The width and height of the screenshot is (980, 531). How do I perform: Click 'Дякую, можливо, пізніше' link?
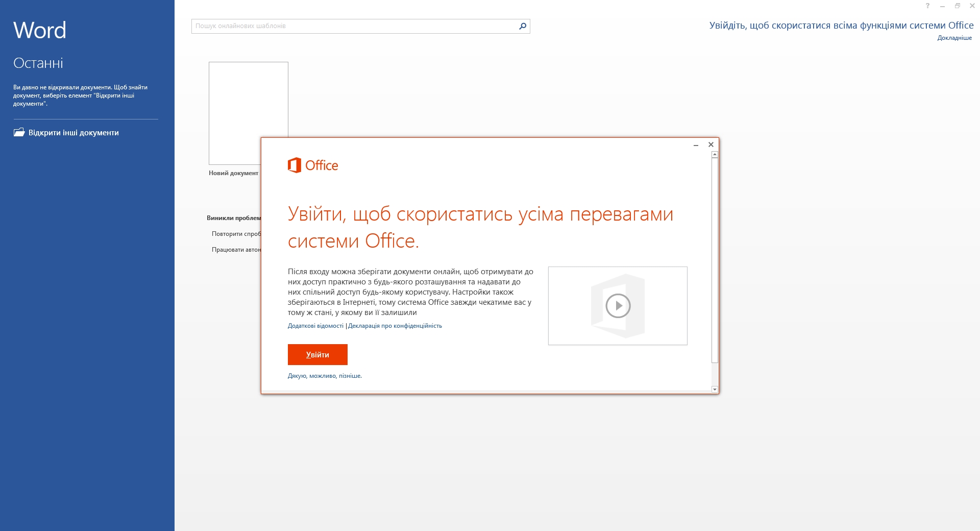(325, 376)
